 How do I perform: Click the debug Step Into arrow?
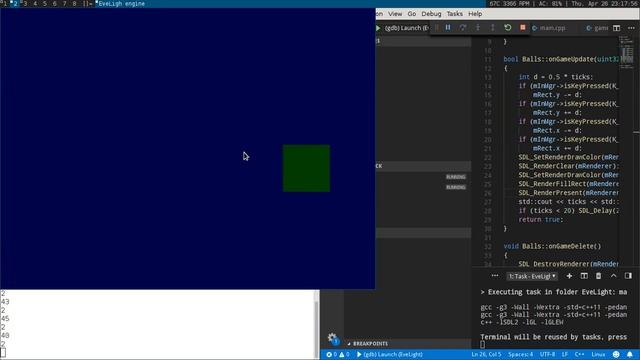pyautogui.click(x=478, y=27)
